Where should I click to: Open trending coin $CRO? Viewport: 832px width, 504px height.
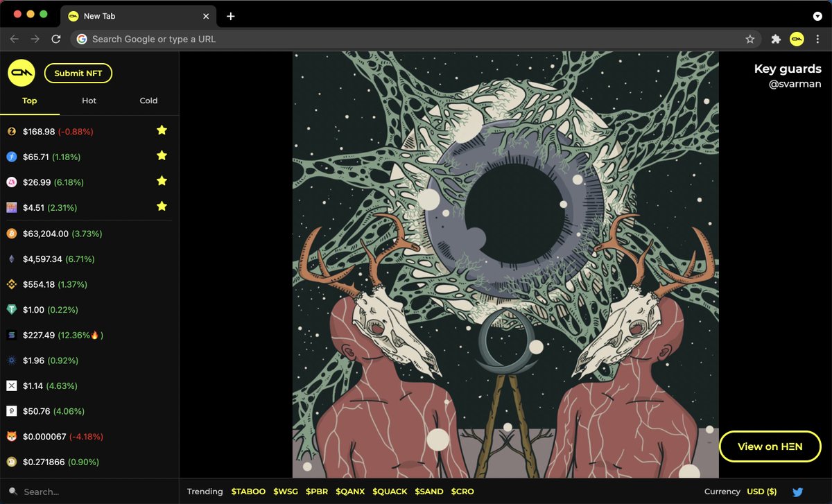(x=462, y=492)
